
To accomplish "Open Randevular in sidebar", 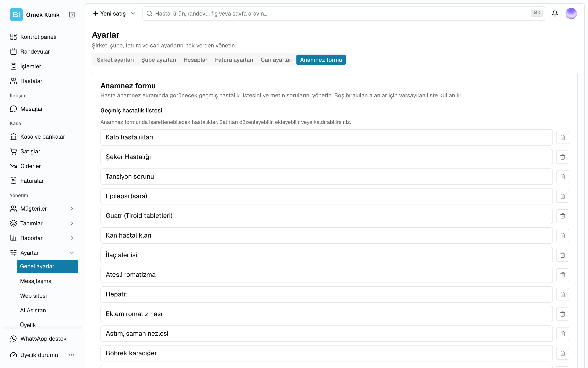I will [x=42, y=52].
